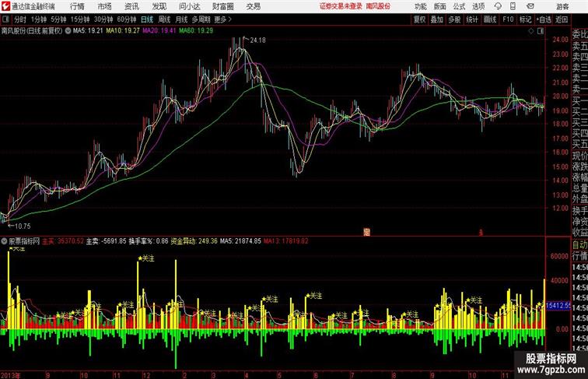Click the 10.75 low price label
This screenshot has width=588, height=379.
click(23, 226)
